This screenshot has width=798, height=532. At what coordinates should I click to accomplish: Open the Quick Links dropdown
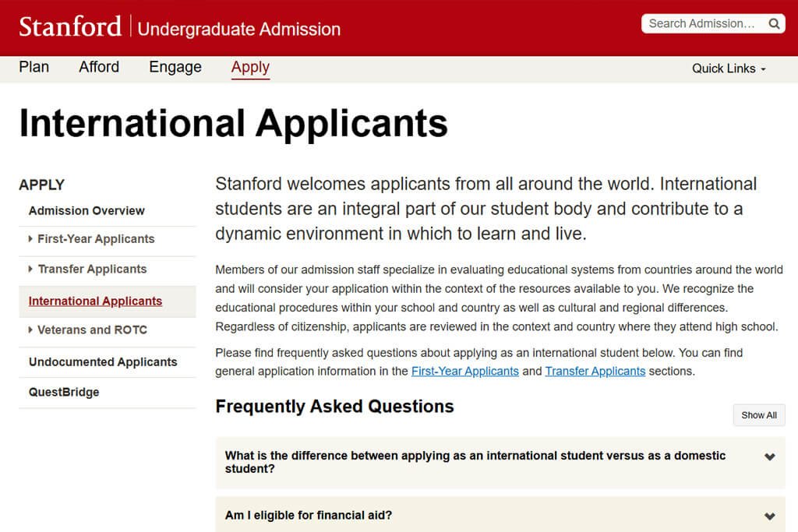(729, 69)
